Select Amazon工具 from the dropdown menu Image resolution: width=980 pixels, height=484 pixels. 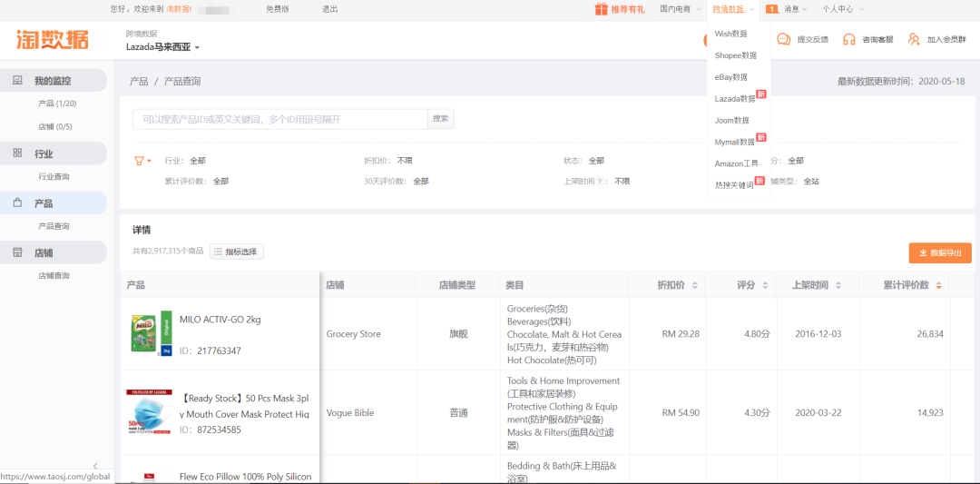coord(739,163)
